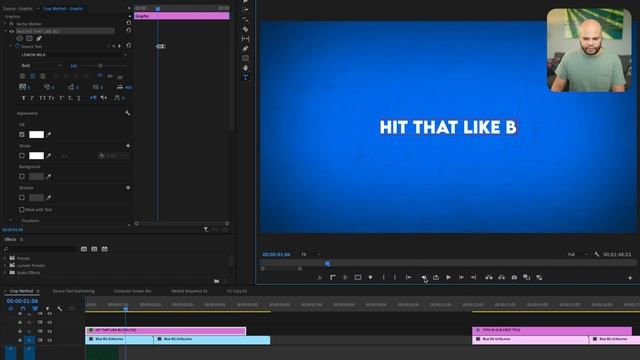Toggle Source Text animation stopwatch
This screenshot has height=360, width=640.
click(17, 47)
